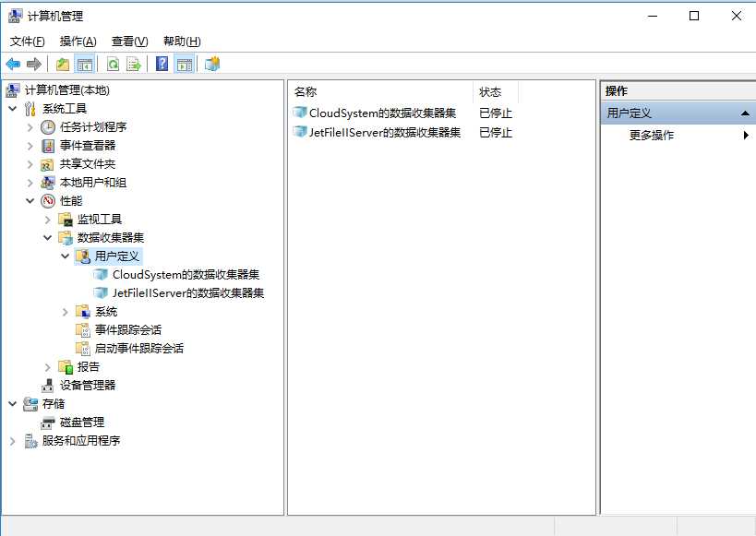The image size is (756, 536).
Task: Select the 磁盘管理 tree item
Action: coord(82,423)
